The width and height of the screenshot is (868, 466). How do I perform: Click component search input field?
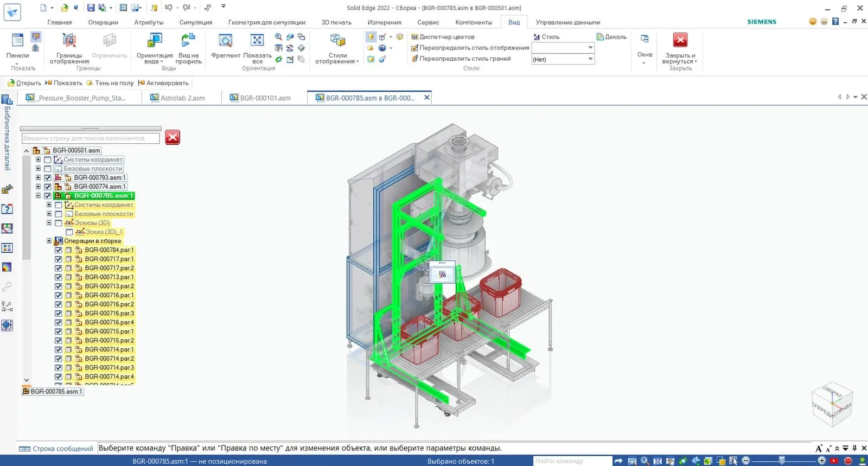[91, 138]
